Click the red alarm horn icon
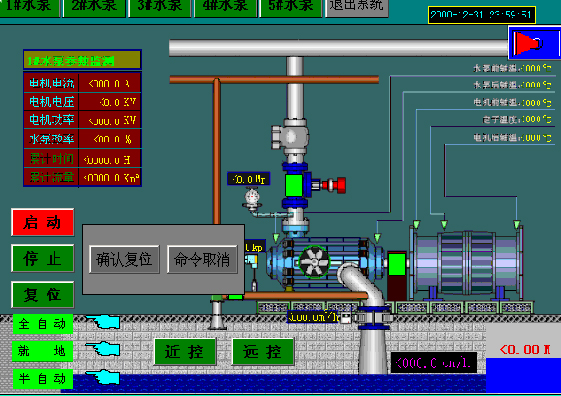561x396 pixels. 528,43
